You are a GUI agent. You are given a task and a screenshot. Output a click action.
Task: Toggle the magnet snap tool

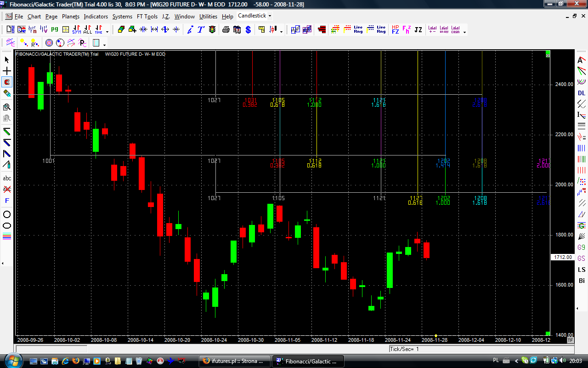pyautogui.click(x=7, y=82)
